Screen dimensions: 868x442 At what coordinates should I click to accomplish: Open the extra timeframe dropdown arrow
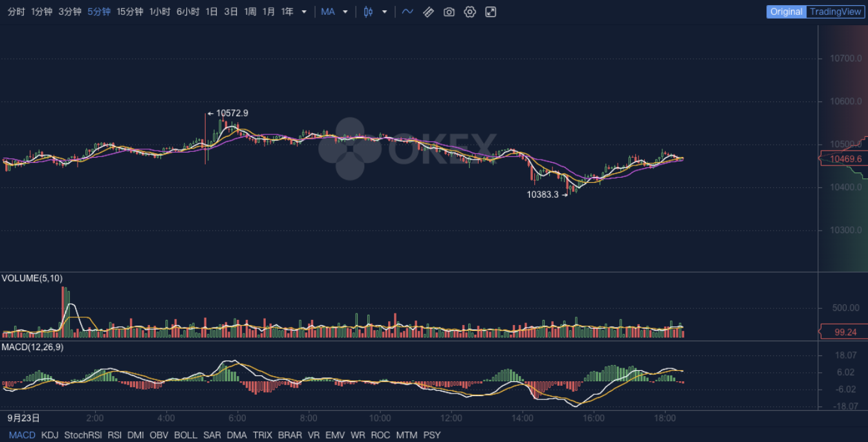303,12
